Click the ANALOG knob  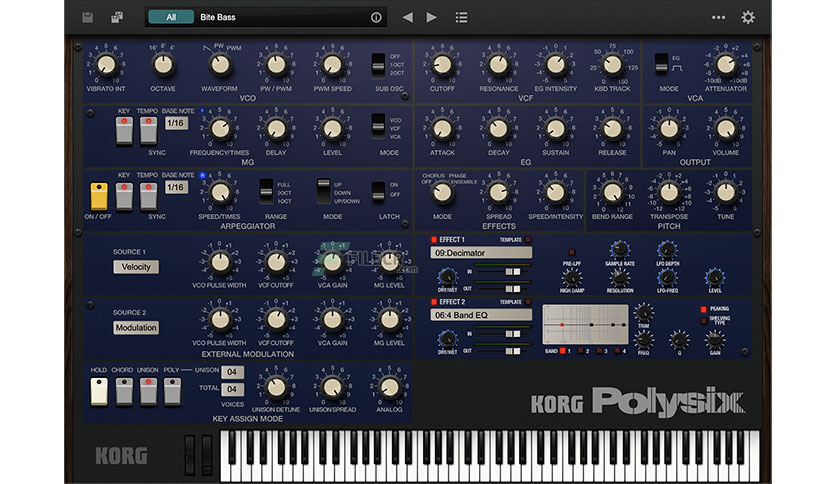[x=389, y=387]
